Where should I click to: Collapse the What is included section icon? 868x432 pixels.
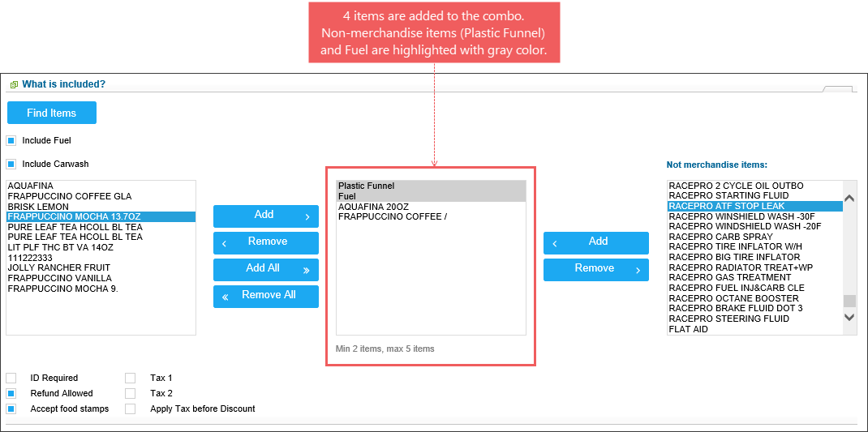[15, 84]
